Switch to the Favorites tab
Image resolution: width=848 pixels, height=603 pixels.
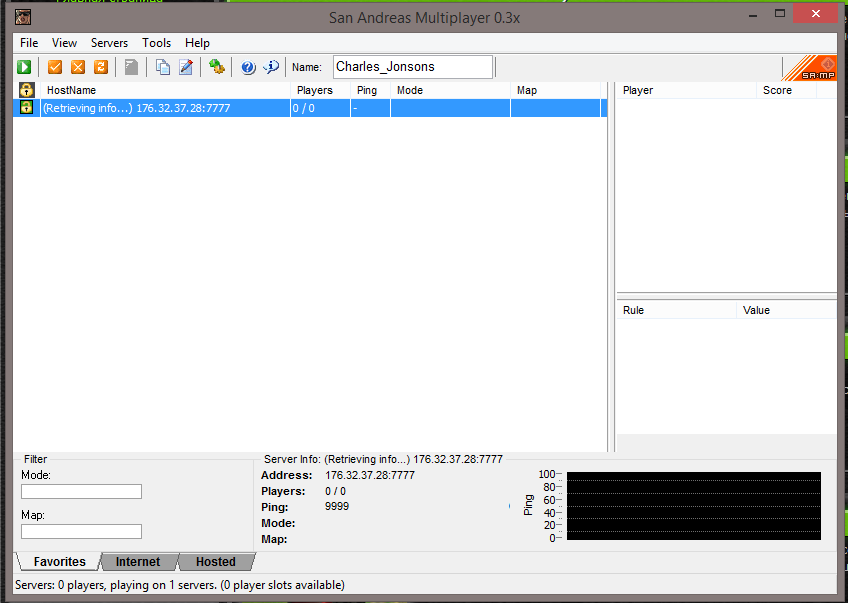[59, 562]
